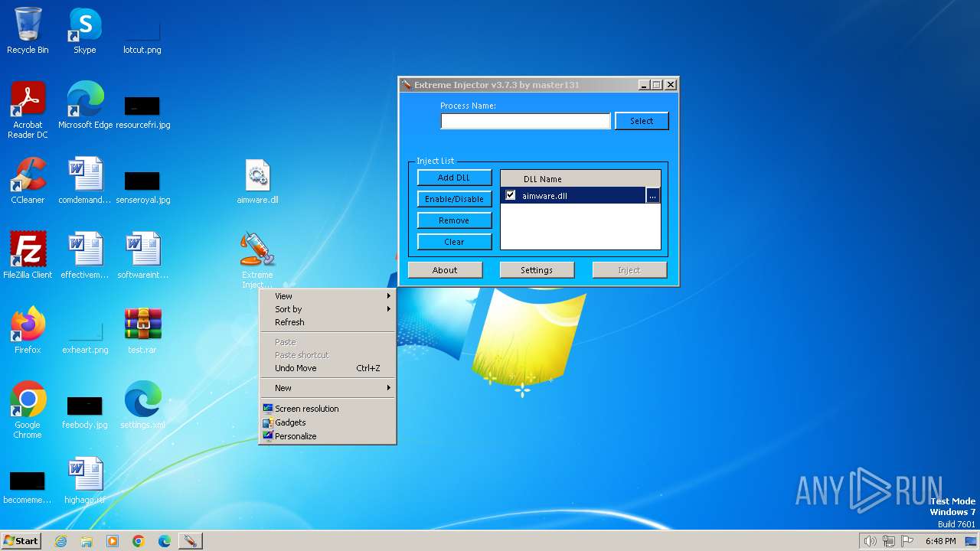Viewport: 980px width, 551px height.
Task: Open Windows Explorer folder from taskbar
Action: click(87, 541)
